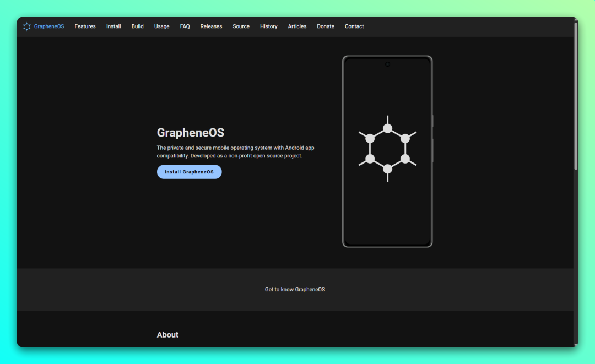The width and height of the screenshot is (595, 364).
Task: Go to the Install page from navbar
Action: point(113,26)
